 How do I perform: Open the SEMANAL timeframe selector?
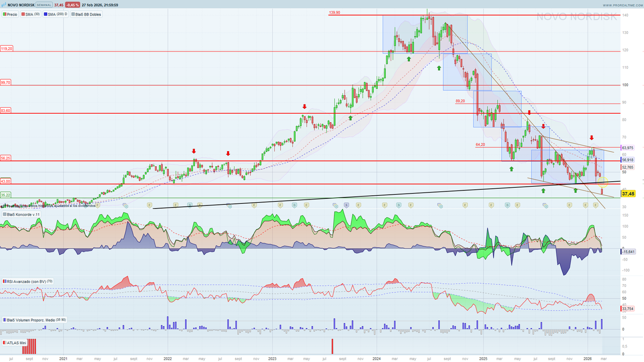(45, 5)
